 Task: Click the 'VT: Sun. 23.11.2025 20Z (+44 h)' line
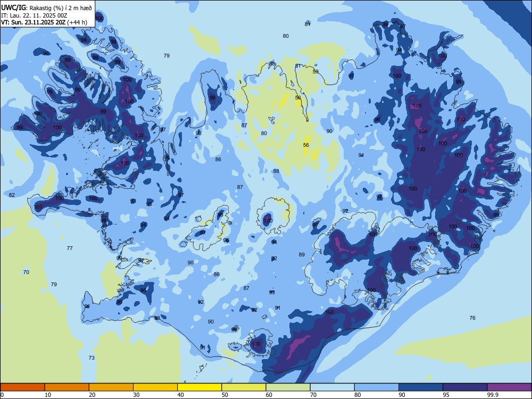coord(44,22)
